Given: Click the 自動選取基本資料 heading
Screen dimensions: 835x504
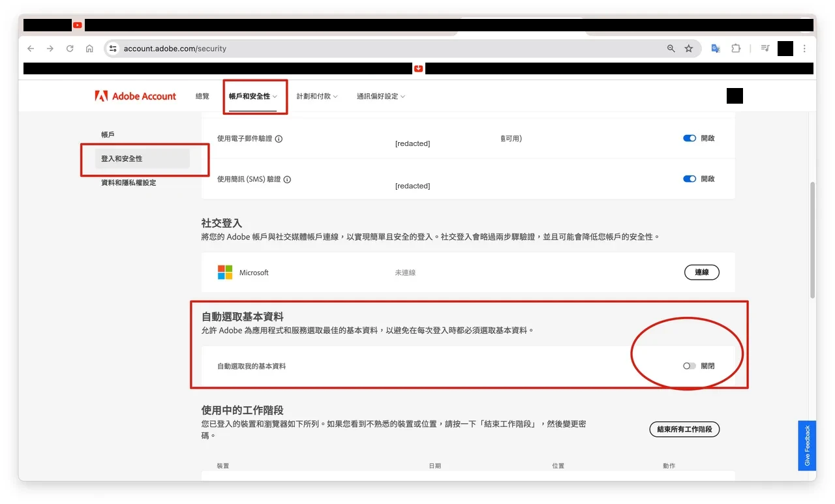Looking at the screenshot, I should point(243,316).
